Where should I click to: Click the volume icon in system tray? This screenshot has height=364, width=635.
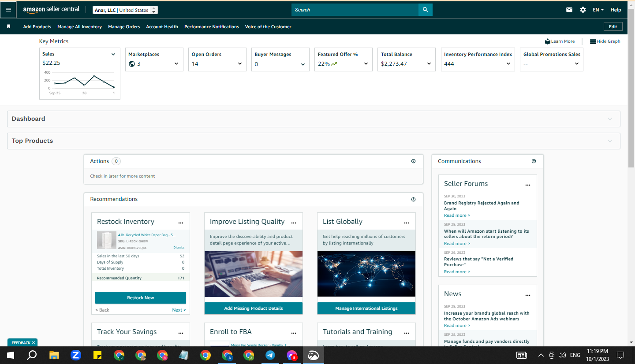pos(562,355)
